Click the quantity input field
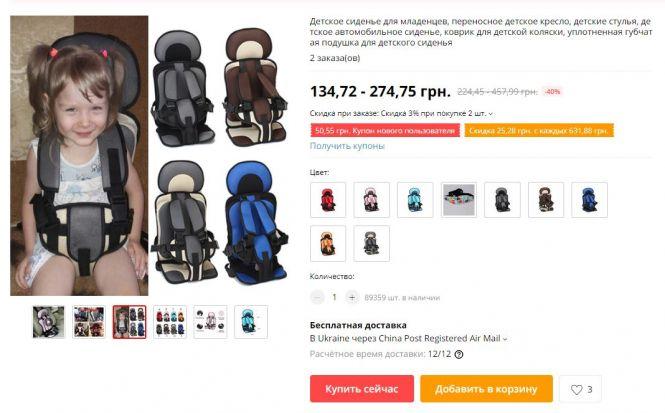665x413 pixels. tap(334, 297)
